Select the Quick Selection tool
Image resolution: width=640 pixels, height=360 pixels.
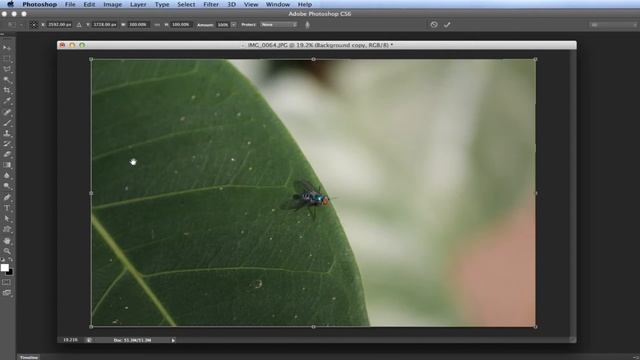tap(7, 80)
